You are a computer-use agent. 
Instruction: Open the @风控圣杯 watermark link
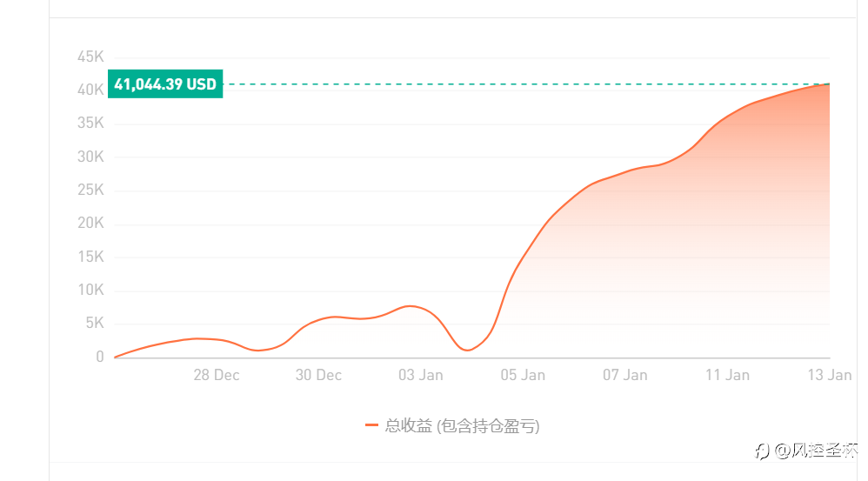click(816, 451)
